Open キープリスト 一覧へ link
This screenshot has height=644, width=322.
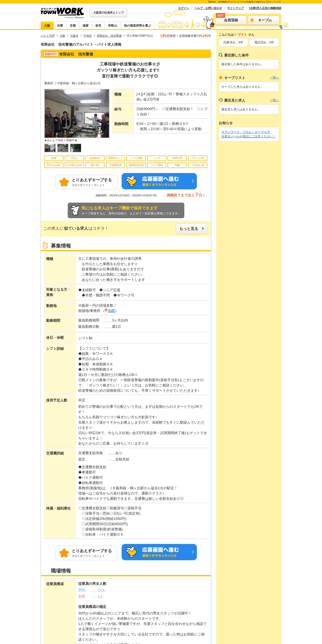point(274,78)
